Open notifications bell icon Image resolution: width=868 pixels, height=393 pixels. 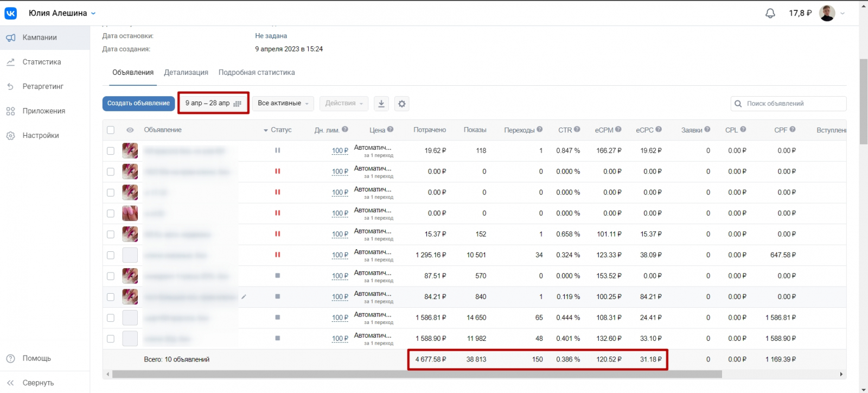(x=770, y=14)
